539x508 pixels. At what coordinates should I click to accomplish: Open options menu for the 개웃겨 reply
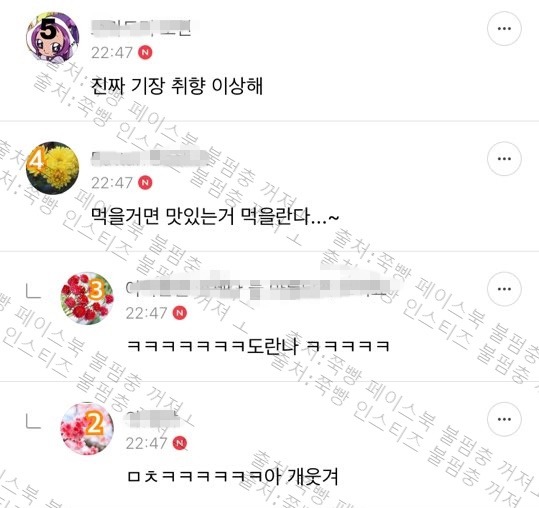pos(504,419)
